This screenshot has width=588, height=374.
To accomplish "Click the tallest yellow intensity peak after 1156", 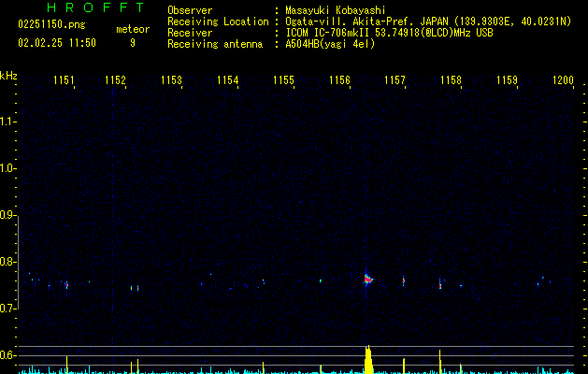I will click(368, 359).
